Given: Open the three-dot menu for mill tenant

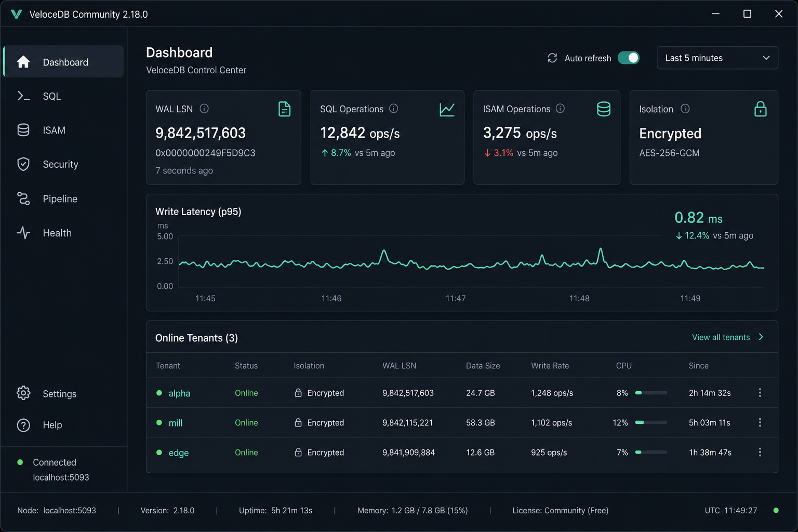Looking at the screenshot, I should [x=760, y=422].
